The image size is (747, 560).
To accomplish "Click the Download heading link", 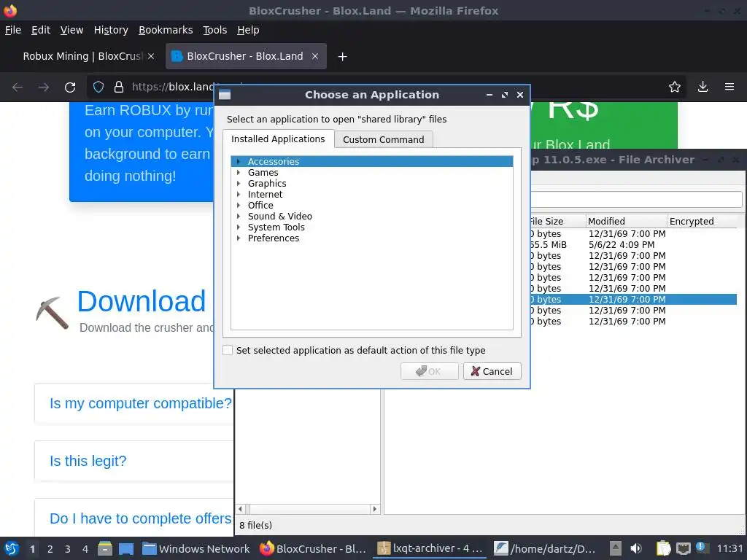I will [142, 301].
